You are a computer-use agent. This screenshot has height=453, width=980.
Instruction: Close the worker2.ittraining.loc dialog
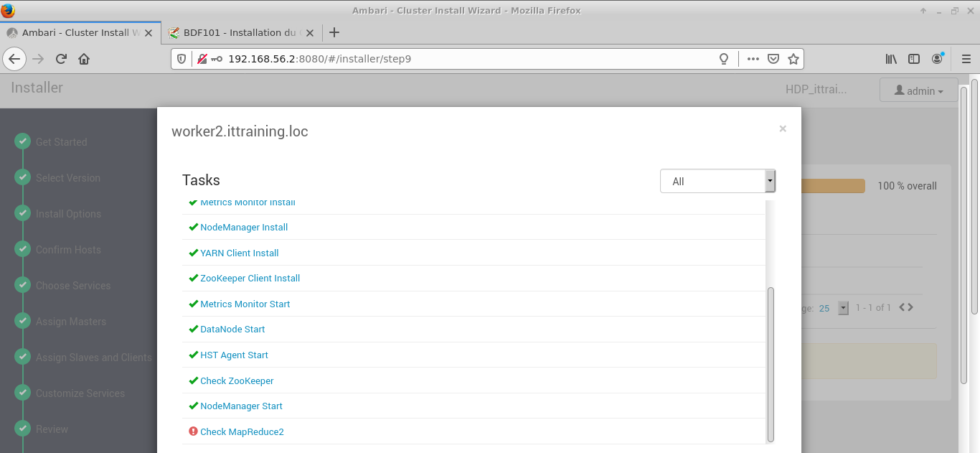[x=783, y=129]
